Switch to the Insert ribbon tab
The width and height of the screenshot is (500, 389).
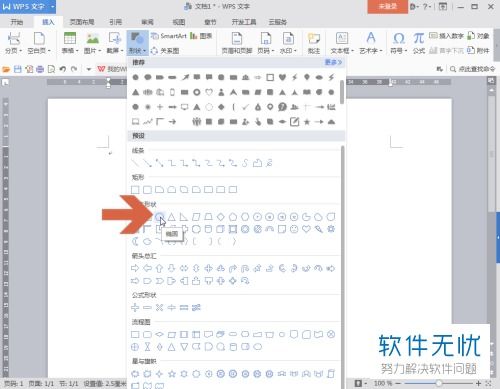point(48,22)
